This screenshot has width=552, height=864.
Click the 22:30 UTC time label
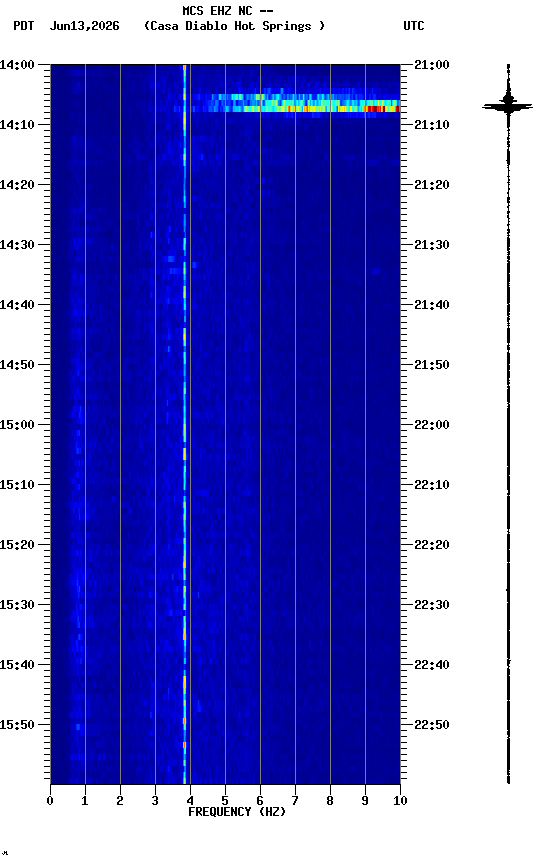432,605
